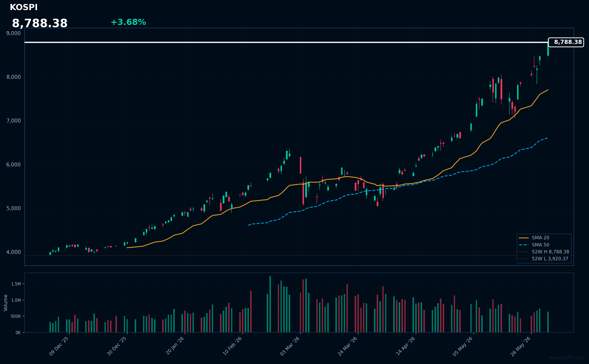Click the 20 Jan '26 date label

(175, 346)
